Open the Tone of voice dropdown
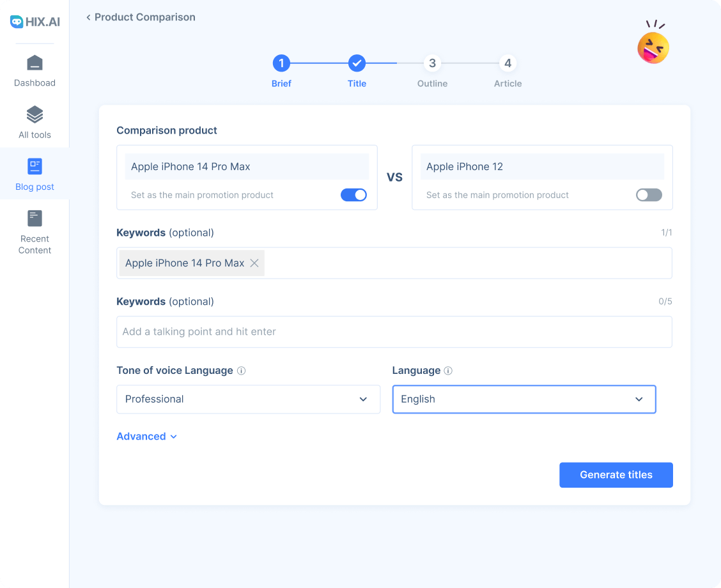The image size is (721, 588). tap(248, 399)
